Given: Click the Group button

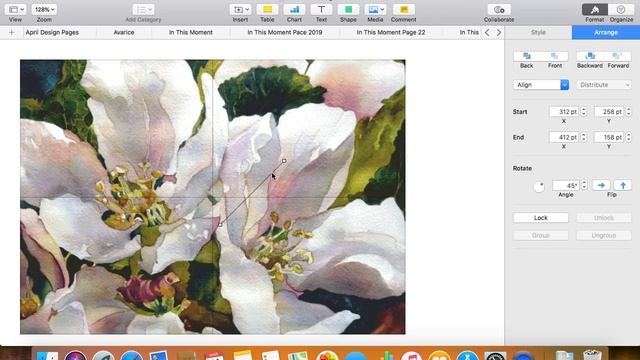Looking at the screenshot, I should pyautogui.click(x=540, y=236).
